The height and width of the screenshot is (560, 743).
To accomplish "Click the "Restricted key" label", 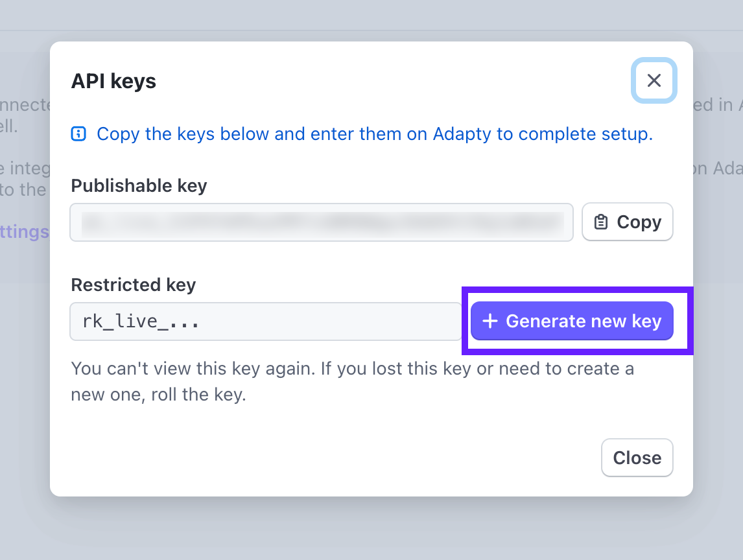I will (133, 285).
